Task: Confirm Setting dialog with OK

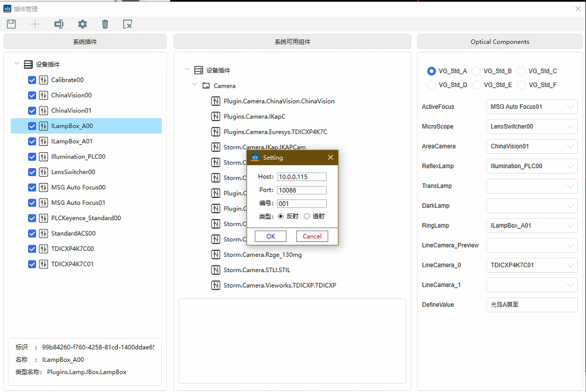Action: [x=270, y=236]
